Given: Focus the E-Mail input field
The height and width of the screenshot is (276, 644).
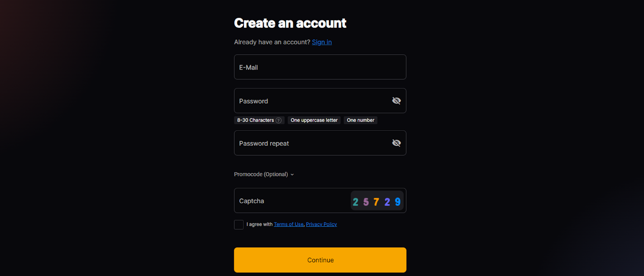Looking at the screenshot, I should pyautogui.click(x=320, y=67).
